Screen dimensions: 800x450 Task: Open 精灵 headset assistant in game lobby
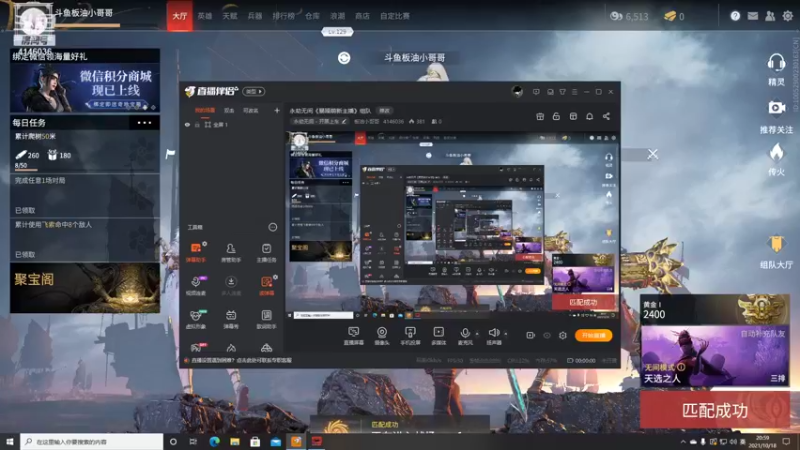coord(776,69)
